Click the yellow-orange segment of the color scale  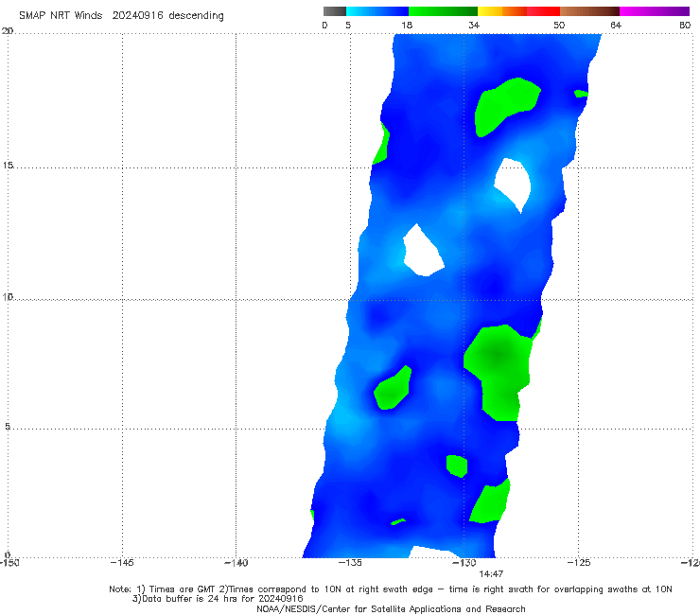502,11
